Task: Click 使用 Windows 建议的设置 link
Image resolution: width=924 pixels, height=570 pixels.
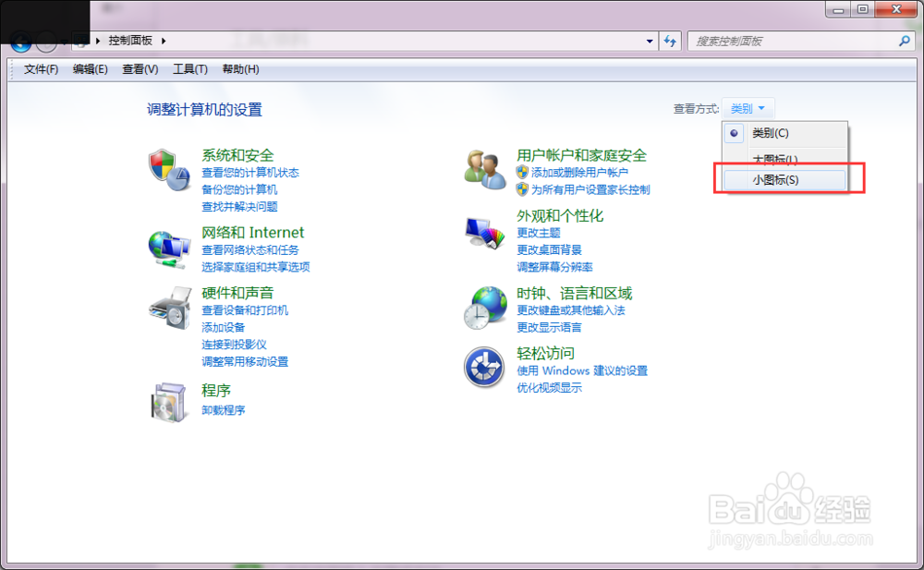Action: (x=582, y=370)
